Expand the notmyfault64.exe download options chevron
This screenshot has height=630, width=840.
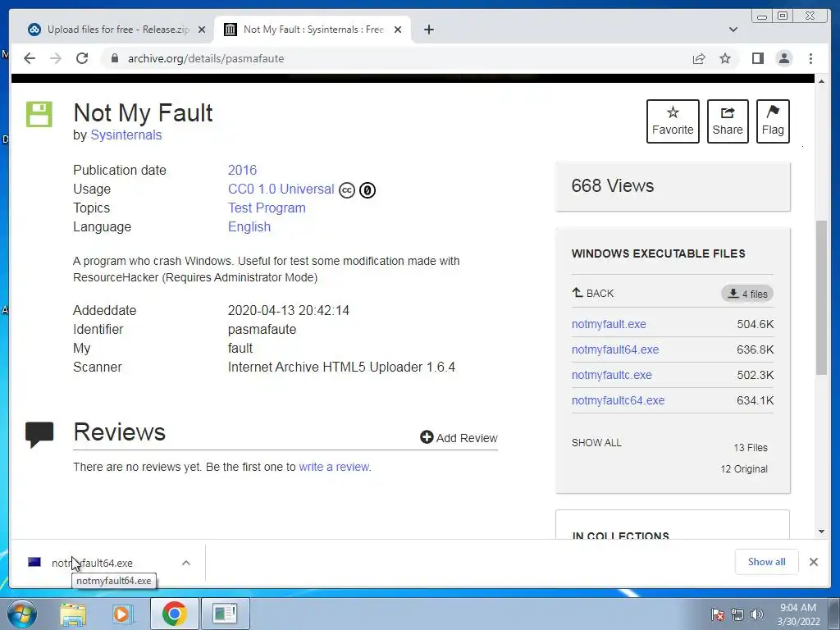(x=186, y=563)
